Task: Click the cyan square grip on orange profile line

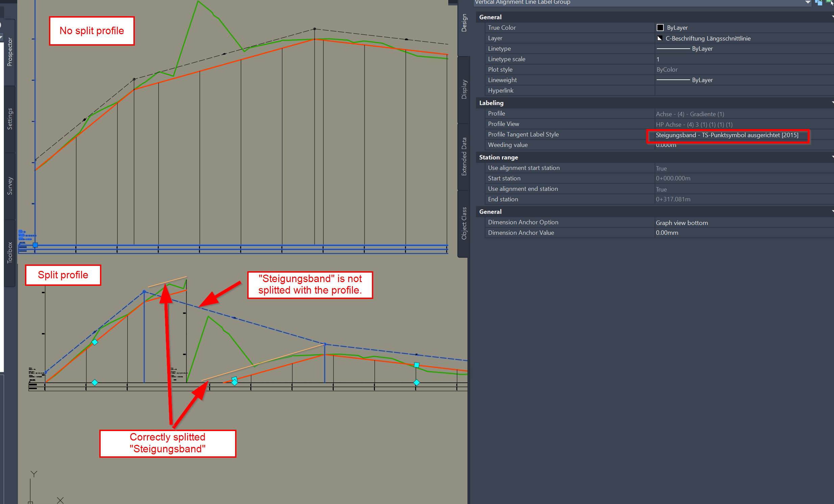Action: click(x=416, y=365)
